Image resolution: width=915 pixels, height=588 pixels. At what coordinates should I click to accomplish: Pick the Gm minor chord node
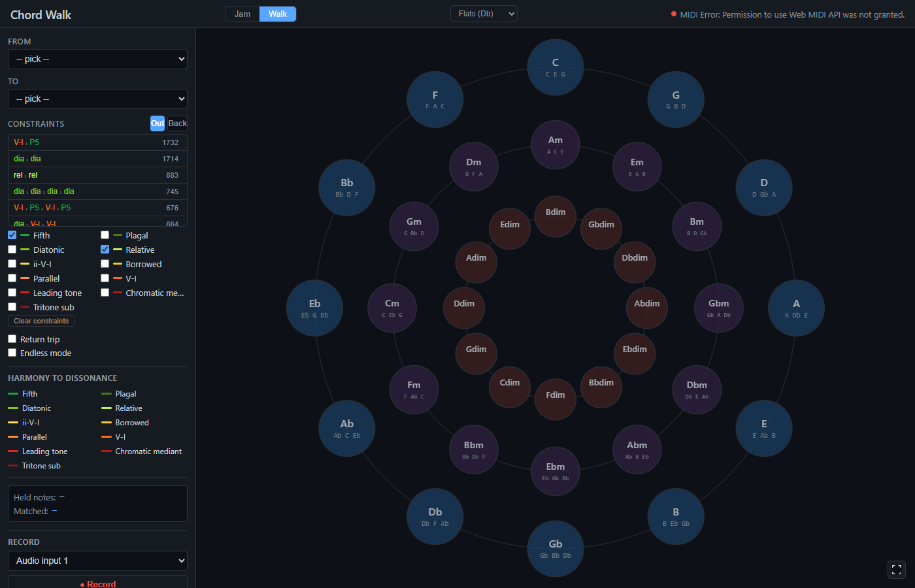(414, 226)
